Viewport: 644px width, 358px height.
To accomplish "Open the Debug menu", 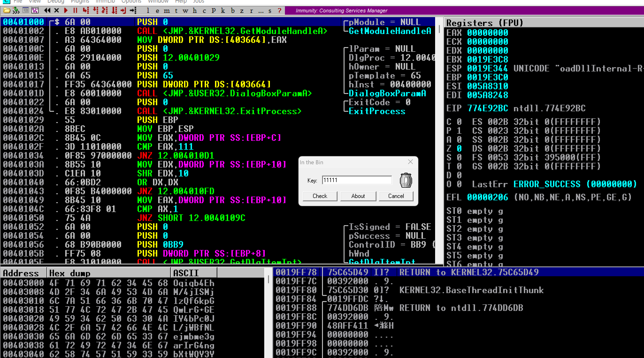I will click(x=55, y=1).
